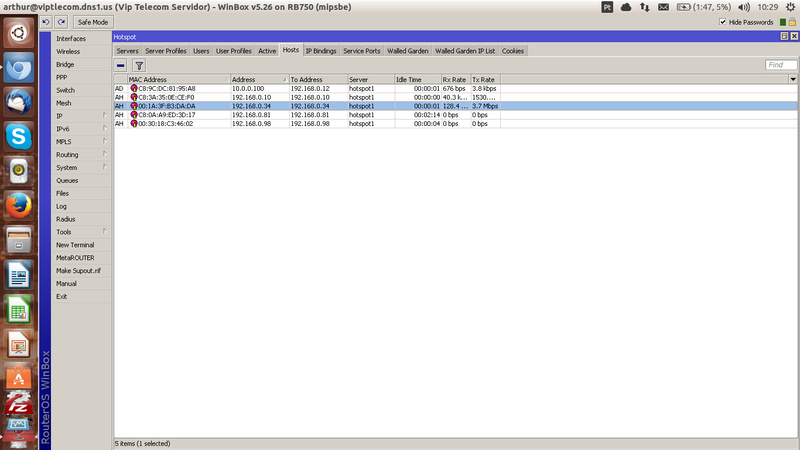
Task: Open Firefox from the dock
Action: [x=19, y=206]
